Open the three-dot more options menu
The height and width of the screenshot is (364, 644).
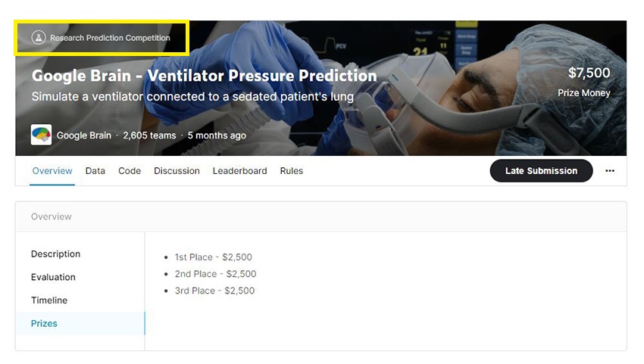[x=610, y=171]
